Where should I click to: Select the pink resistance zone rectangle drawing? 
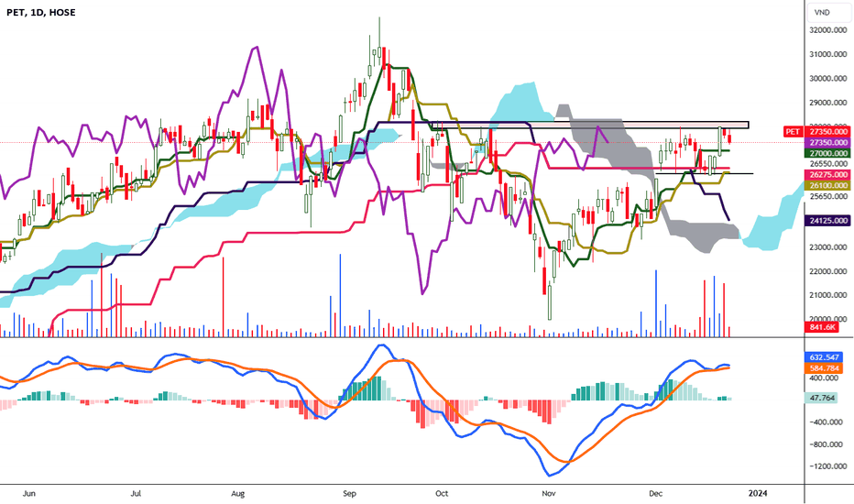[591, 125]
